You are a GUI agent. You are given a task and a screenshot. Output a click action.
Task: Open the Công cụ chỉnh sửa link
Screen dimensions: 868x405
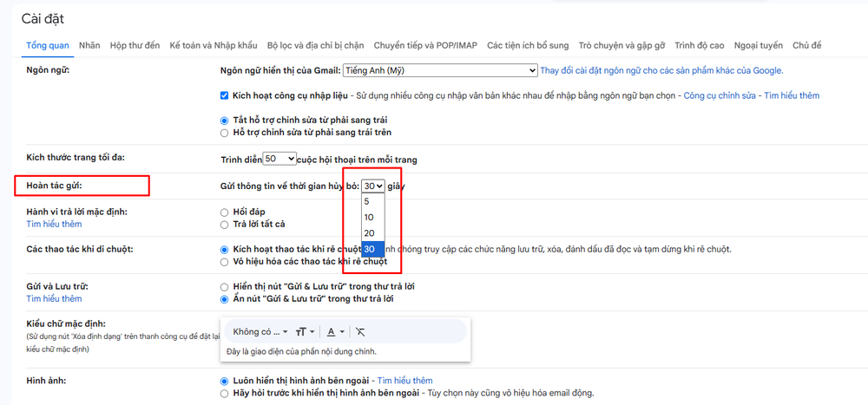(x=720, y=95)
